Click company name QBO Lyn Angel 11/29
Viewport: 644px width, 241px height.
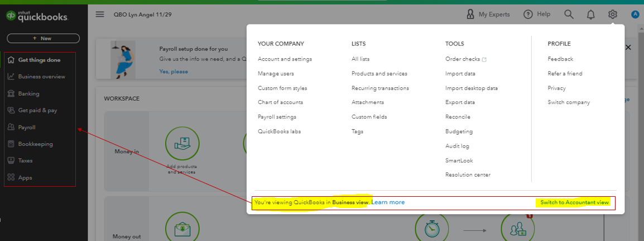pos(142,15)
